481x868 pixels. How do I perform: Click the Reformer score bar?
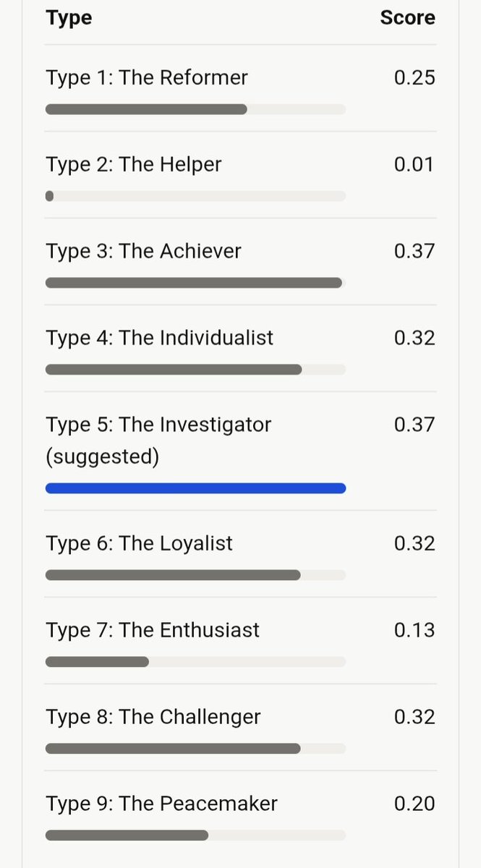coord(195,109)
